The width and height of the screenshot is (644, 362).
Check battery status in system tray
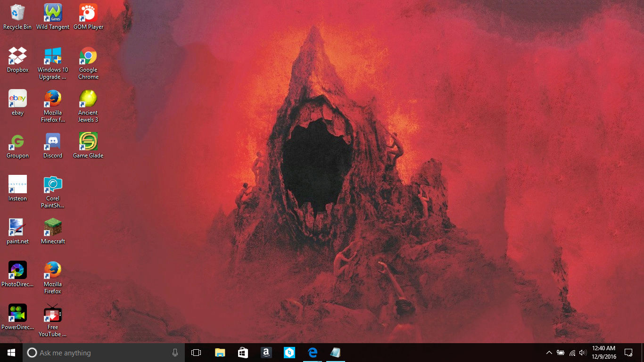pos(561,353)
